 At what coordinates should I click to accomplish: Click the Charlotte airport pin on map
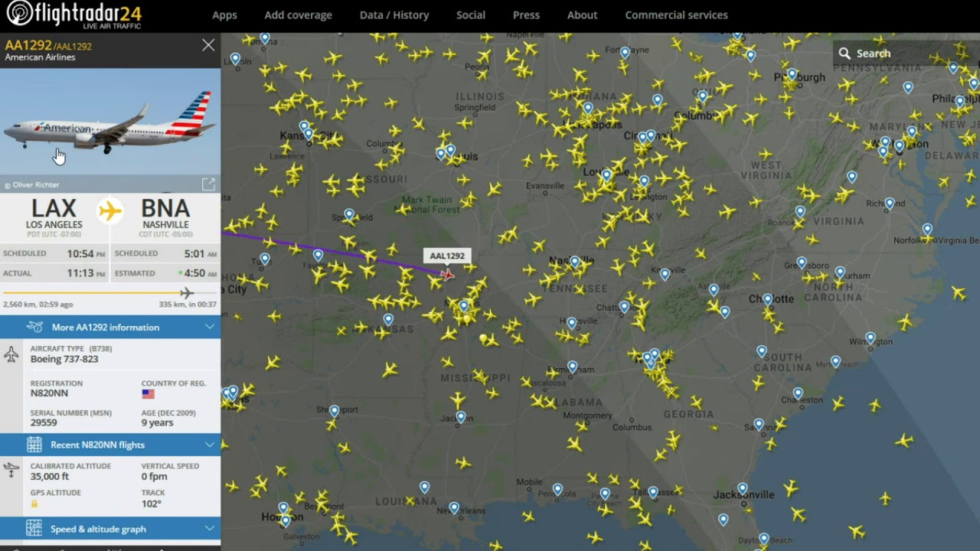coord(767,299)
